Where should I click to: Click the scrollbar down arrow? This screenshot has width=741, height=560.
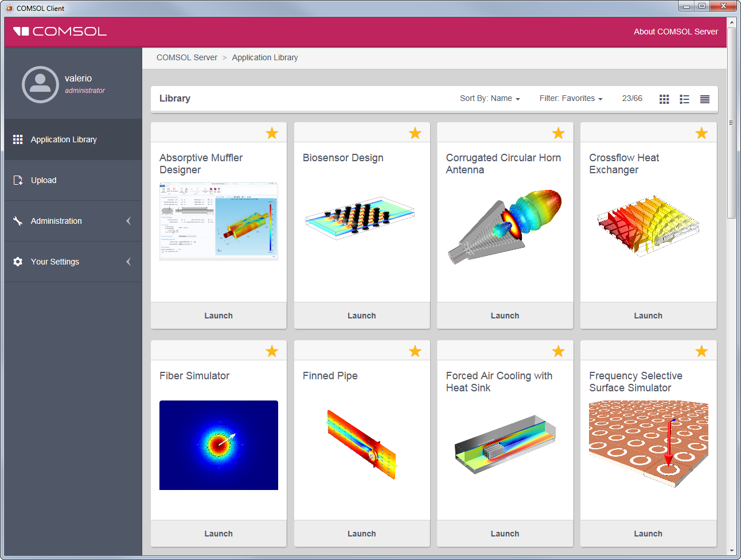click(731, 551)
